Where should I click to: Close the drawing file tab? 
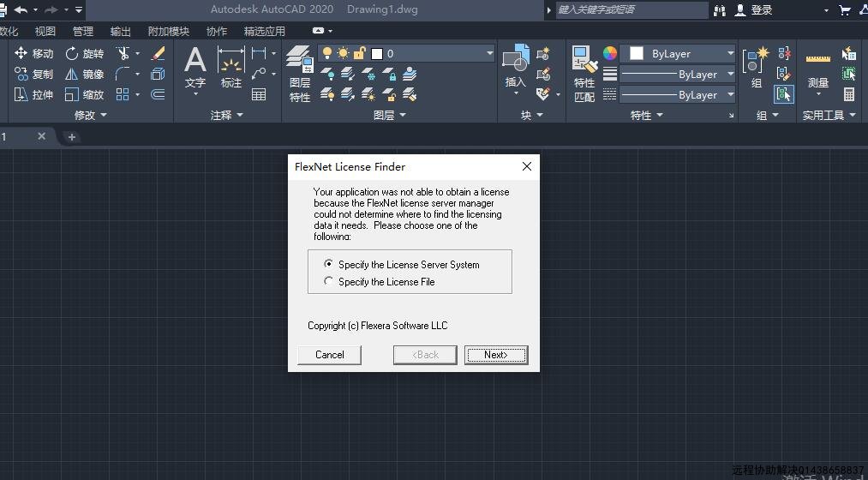[41, 136]
